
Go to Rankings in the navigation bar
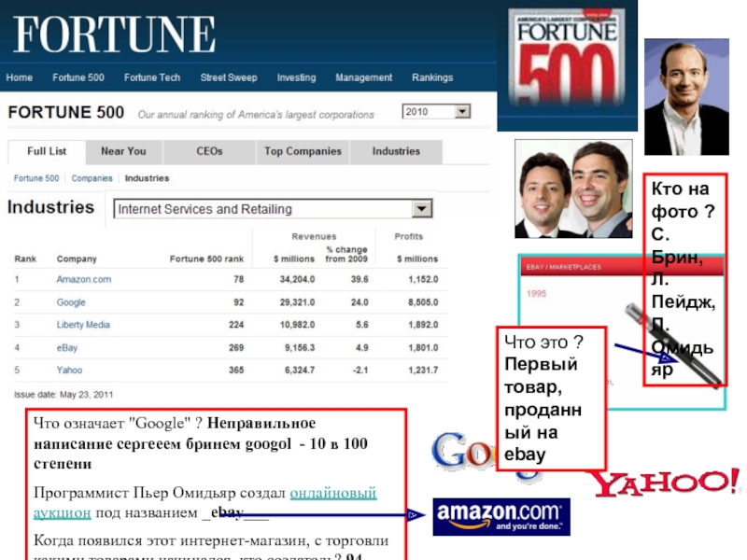pos(432,77)
